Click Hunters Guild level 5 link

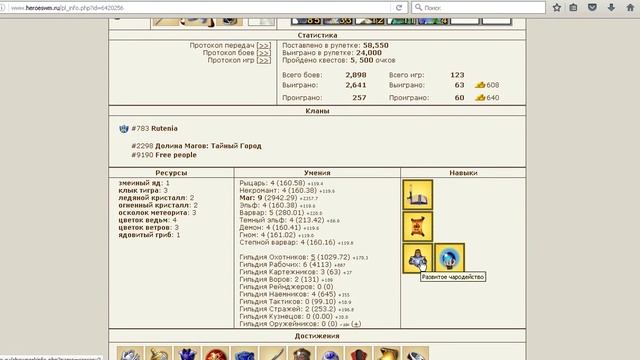pyautogui.click(x=313, y=257)
